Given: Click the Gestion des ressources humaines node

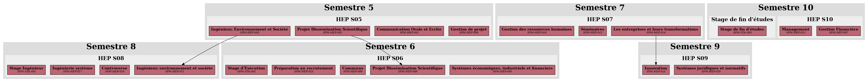Looking at the screenshot, I should click(x=536, y=31).
